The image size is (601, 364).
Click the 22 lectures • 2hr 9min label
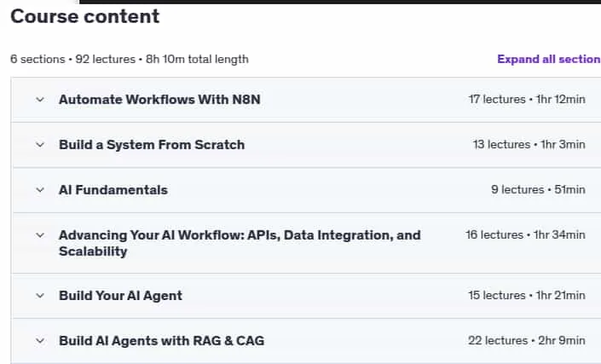click(527, 341)
